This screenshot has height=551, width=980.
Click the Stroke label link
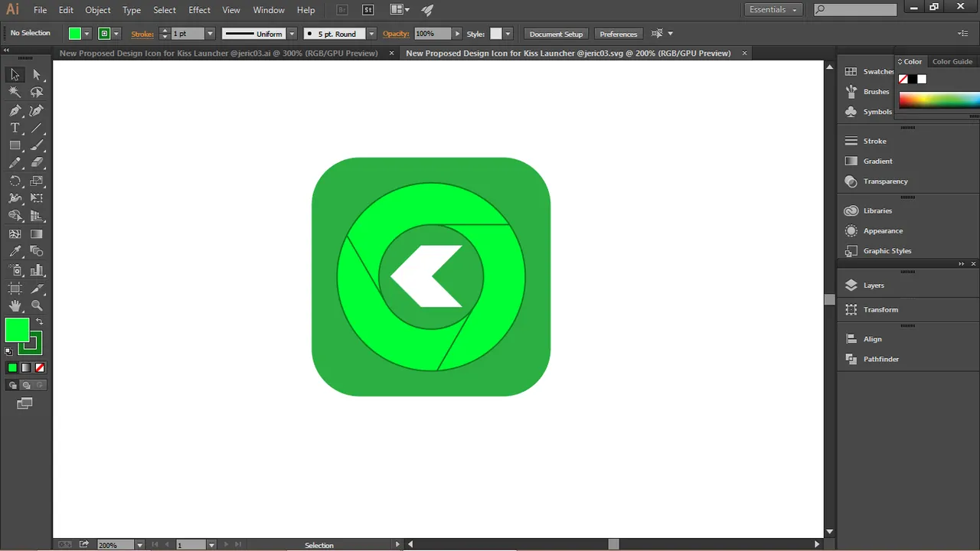[142, 34]
